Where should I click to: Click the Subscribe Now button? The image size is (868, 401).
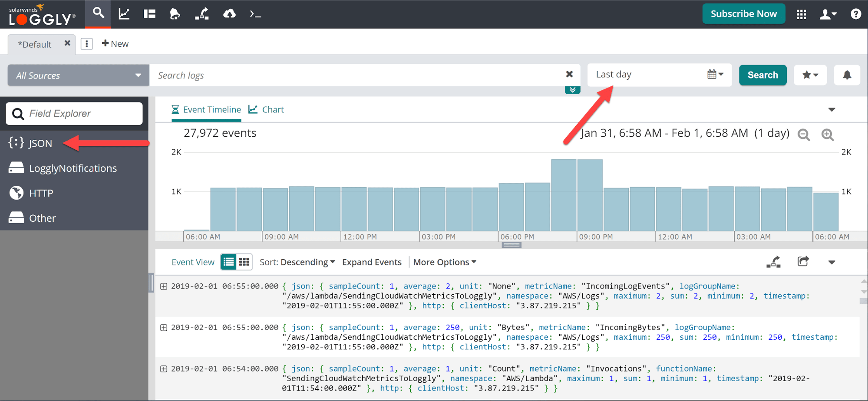(743, 14)
